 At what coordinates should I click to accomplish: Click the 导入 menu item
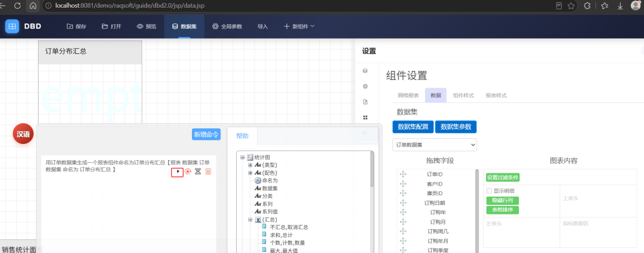click(263, 26)
